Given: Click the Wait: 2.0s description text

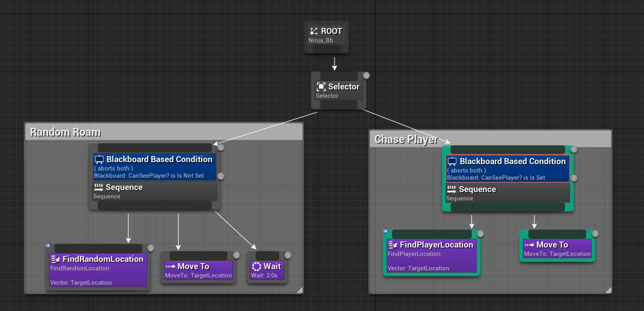Looking at the screenshot, I should (x=264, y=275).
